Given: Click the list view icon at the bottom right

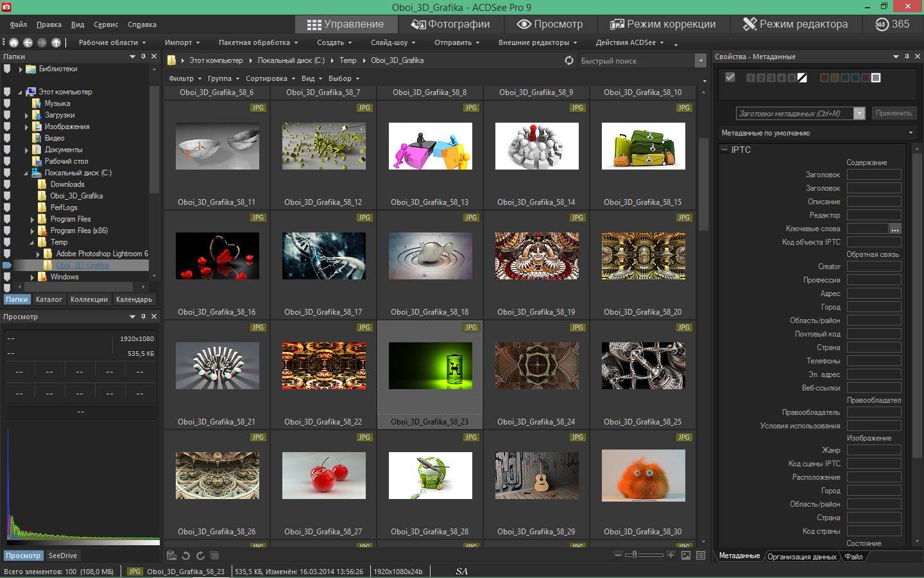Looking at the screenshot, I should [x=701, y=555].
